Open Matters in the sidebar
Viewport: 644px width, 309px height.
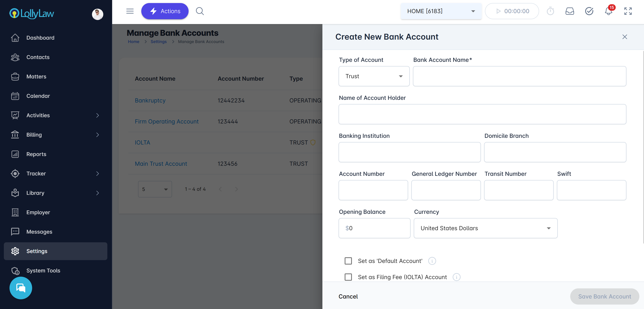[56, 77]
